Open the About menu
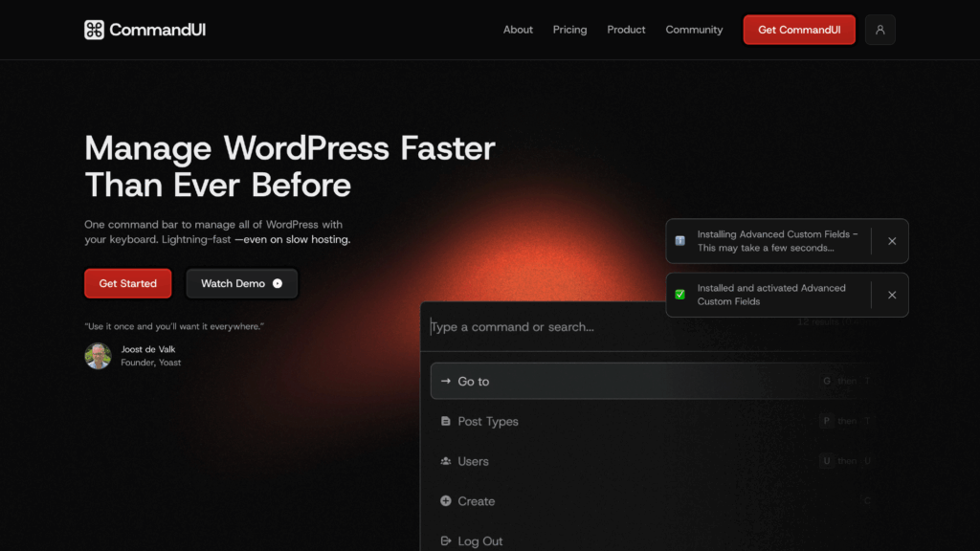This screenshot has height=551, width=980. (518, 30)
